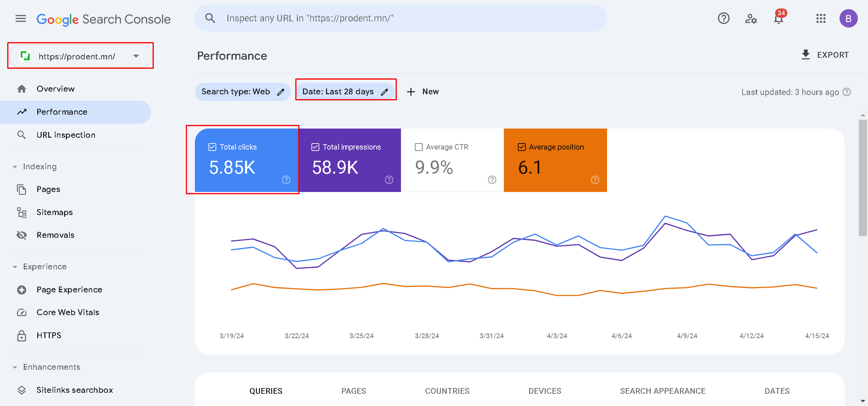Add a New filter

[x=423, y=92]
